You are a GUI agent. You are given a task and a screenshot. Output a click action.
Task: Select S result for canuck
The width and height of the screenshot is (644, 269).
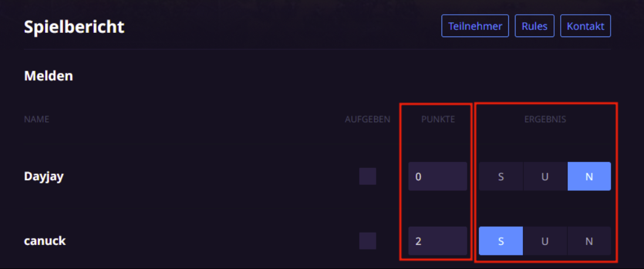click(x=501, y=241)
